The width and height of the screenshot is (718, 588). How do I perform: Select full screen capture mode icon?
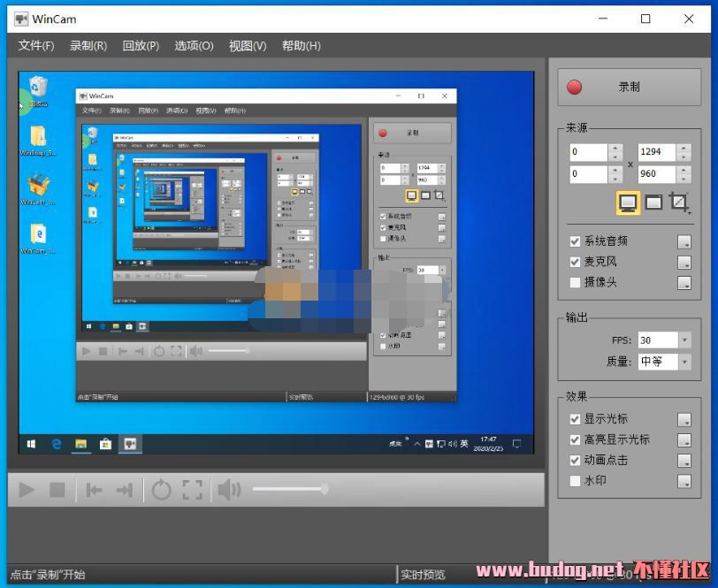click(628, 202)
